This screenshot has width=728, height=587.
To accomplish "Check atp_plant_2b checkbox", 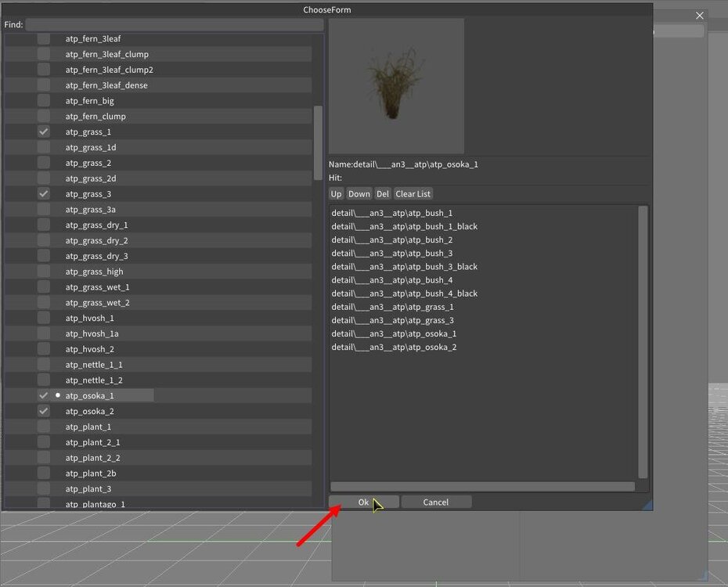I will coord(44,474).
